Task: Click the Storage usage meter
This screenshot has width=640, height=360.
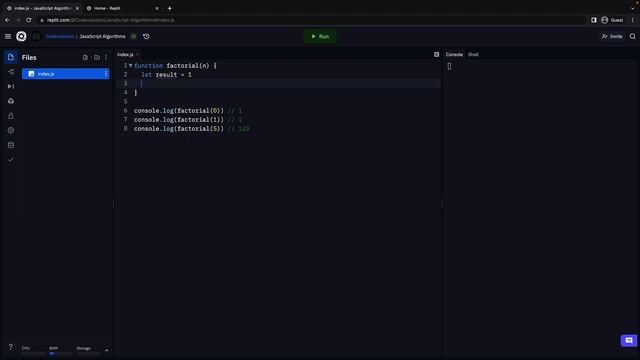Action: pos(87,350)
